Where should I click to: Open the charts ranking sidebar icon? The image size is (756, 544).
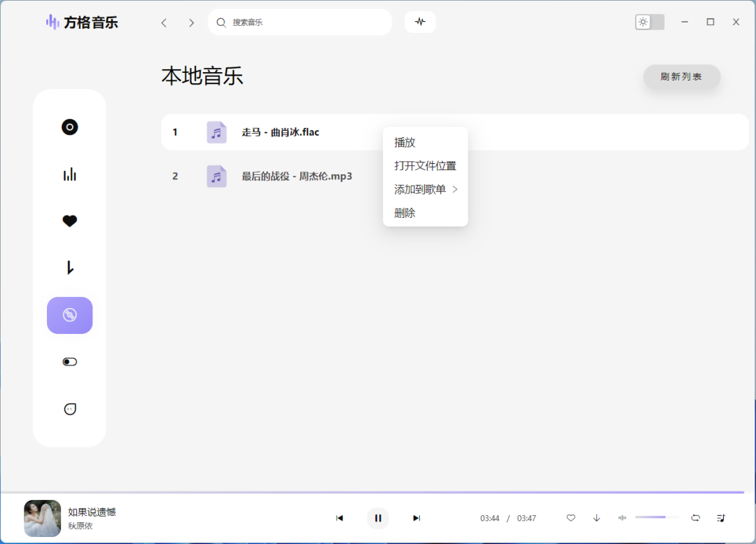click(69, 174)
